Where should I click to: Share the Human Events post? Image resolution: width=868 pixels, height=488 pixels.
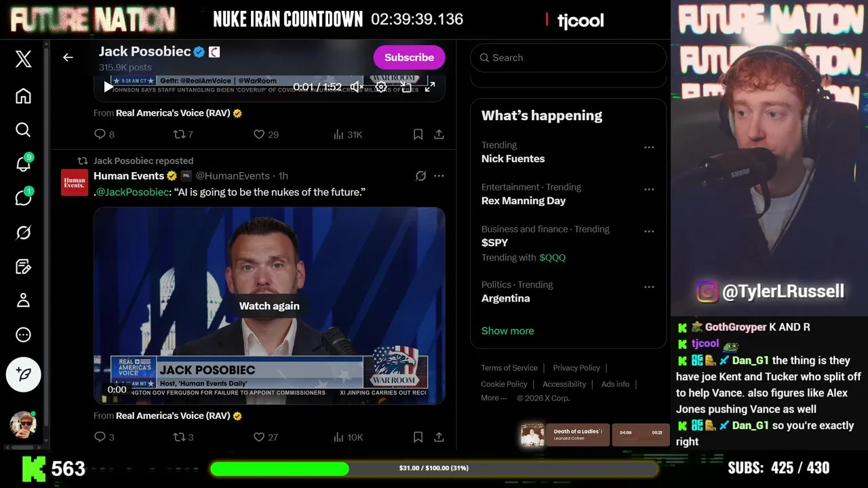tap(439, 437)
